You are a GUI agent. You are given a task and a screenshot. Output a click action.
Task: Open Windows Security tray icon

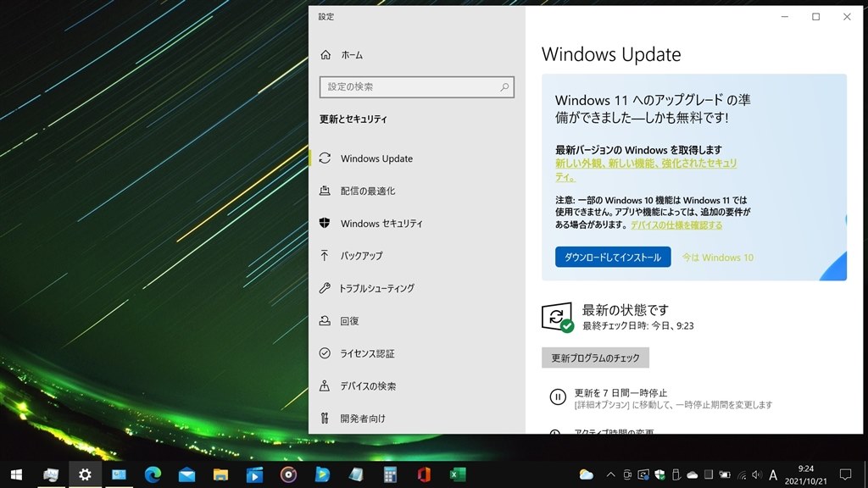coord(659,474)
